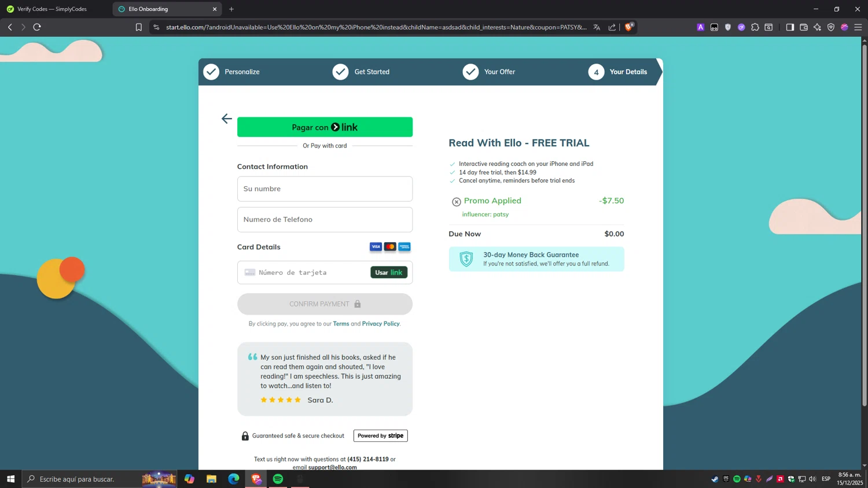Click the '$0.00' Due Now amount

tap(614, 234)
